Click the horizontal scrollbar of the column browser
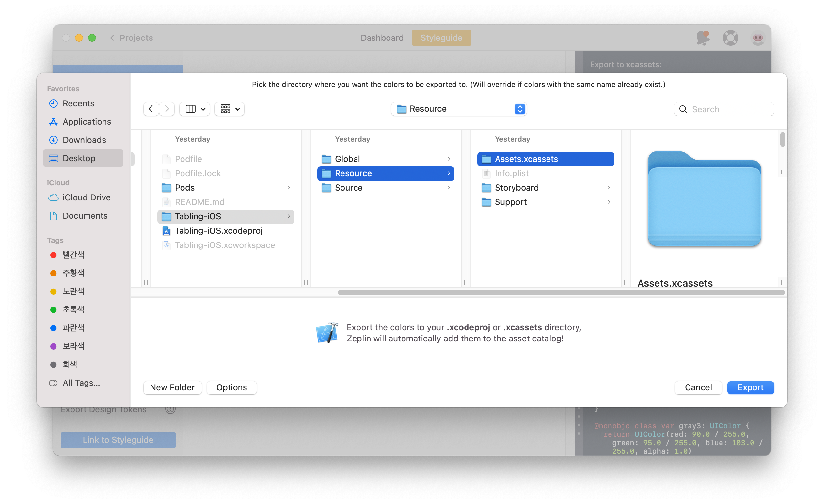The image size is (824, 504). [x=561, y=292]
